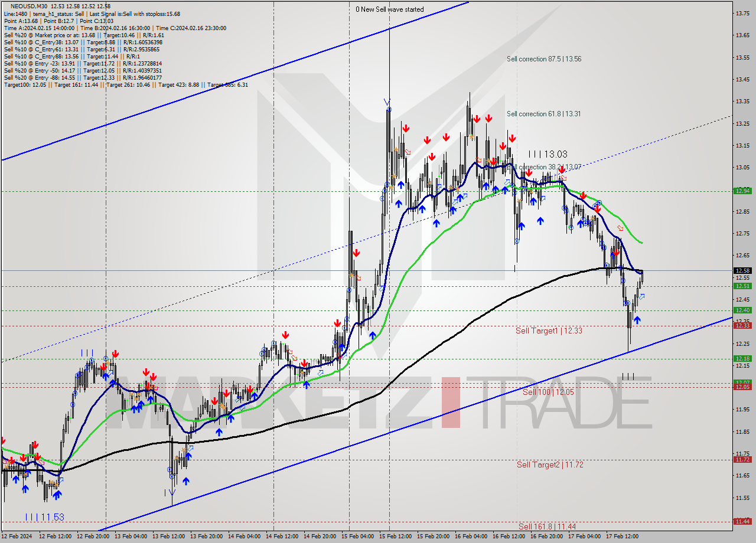
Task: Click the '0 New Sell wave started' label
Action: pyautogui.click(x=389, y=9)
